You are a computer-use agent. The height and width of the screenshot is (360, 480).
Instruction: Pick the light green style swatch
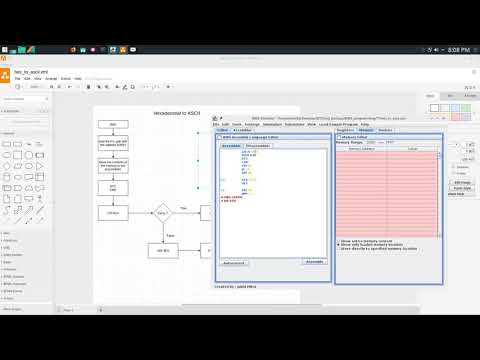[x=466, y=108]
